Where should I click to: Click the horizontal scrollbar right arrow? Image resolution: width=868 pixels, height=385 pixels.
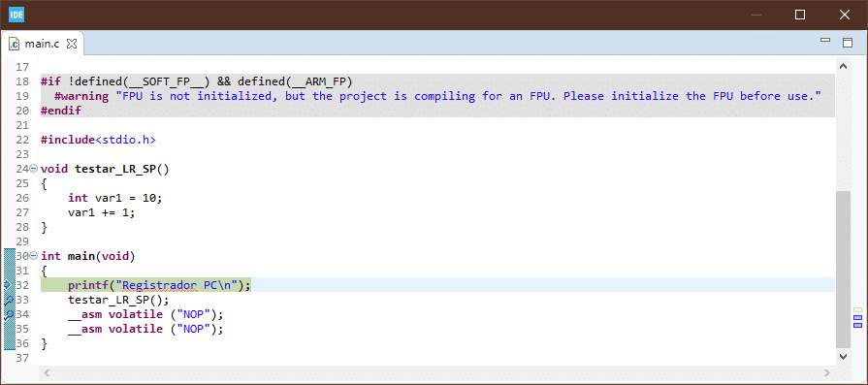click(827, 372)
